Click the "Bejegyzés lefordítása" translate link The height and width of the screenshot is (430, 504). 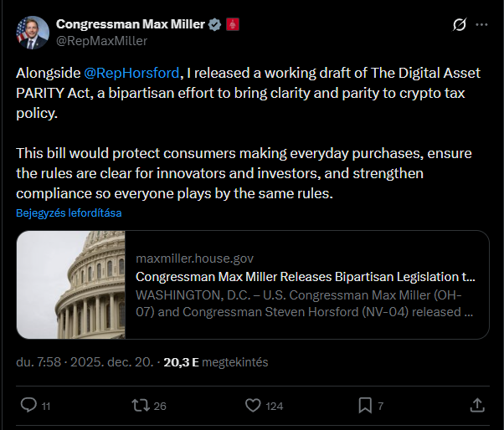69,212
